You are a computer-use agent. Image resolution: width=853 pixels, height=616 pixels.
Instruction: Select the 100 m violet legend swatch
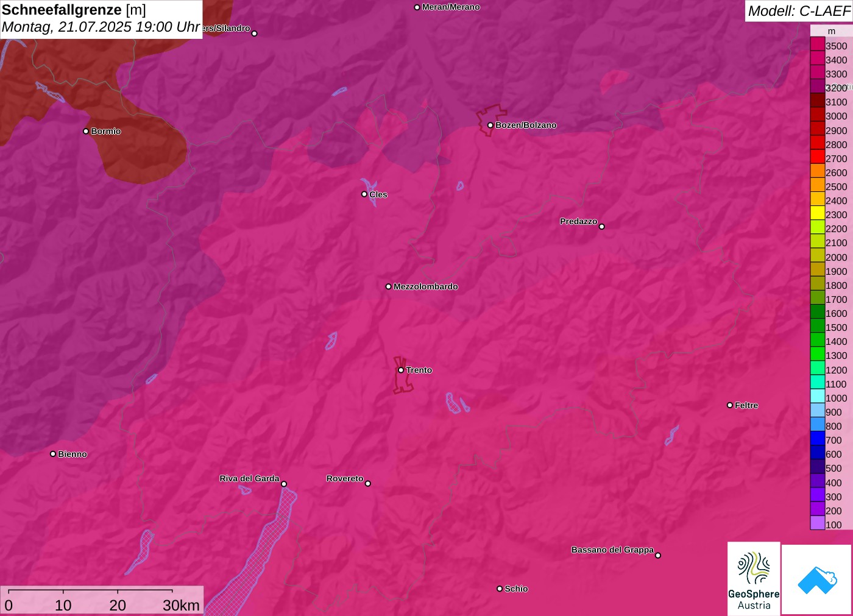point(818,523)
